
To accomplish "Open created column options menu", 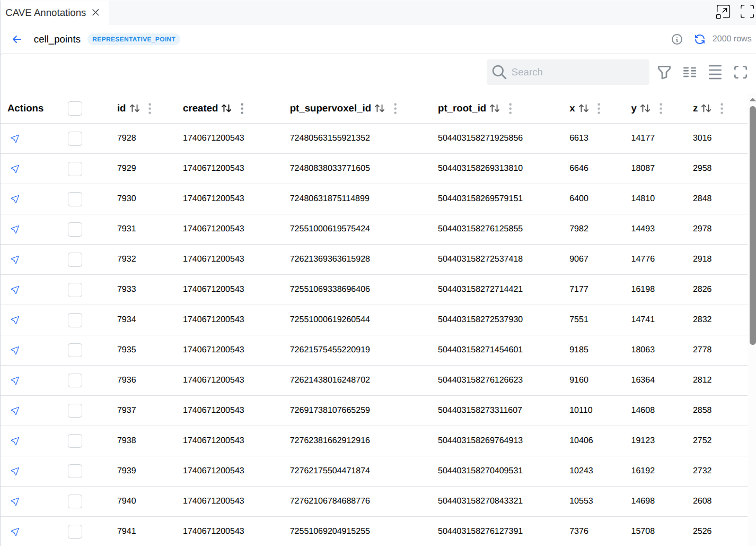I will tap(242, 108).
